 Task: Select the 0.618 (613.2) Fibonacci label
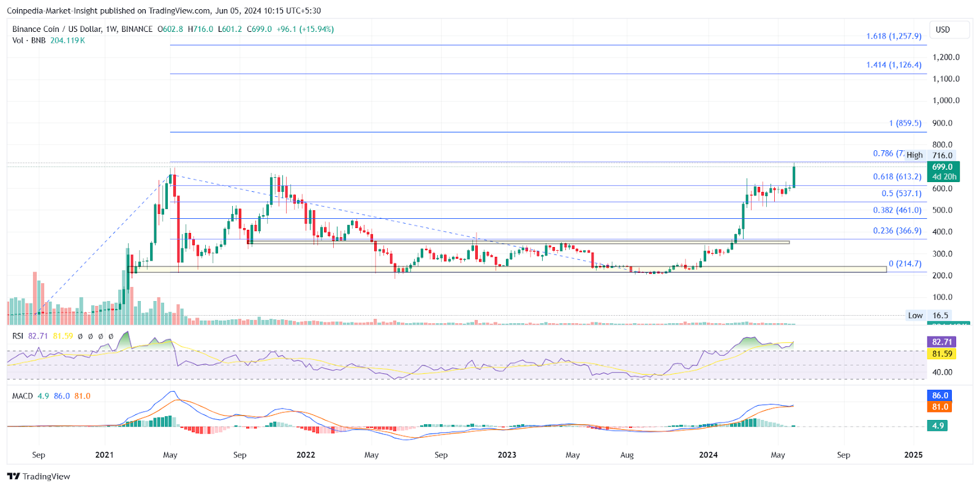coord(897,177)
